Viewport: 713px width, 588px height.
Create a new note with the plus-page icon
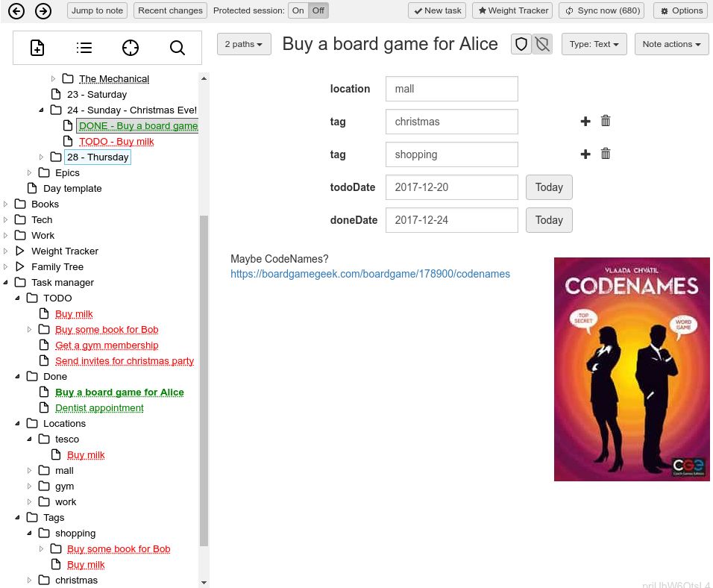(x=37, y=48)
